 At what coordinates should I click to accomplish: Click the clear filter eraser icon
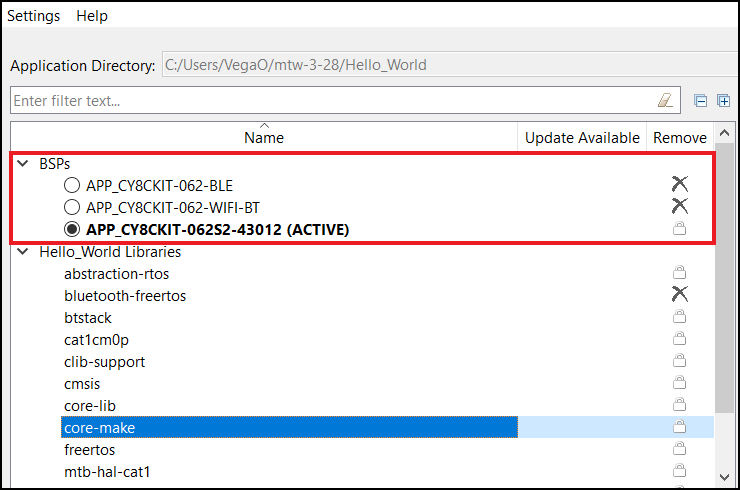(665, 100)
